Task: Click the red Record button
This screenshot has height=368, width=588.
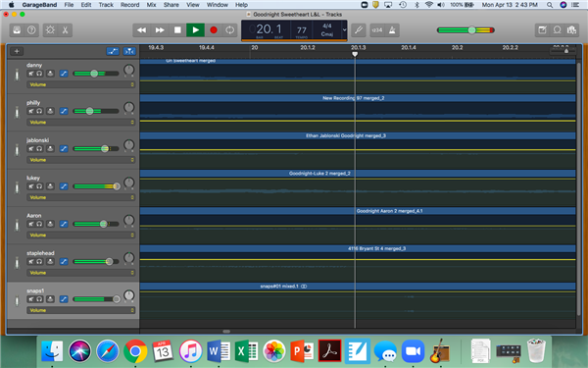Action: coord(214,30)
